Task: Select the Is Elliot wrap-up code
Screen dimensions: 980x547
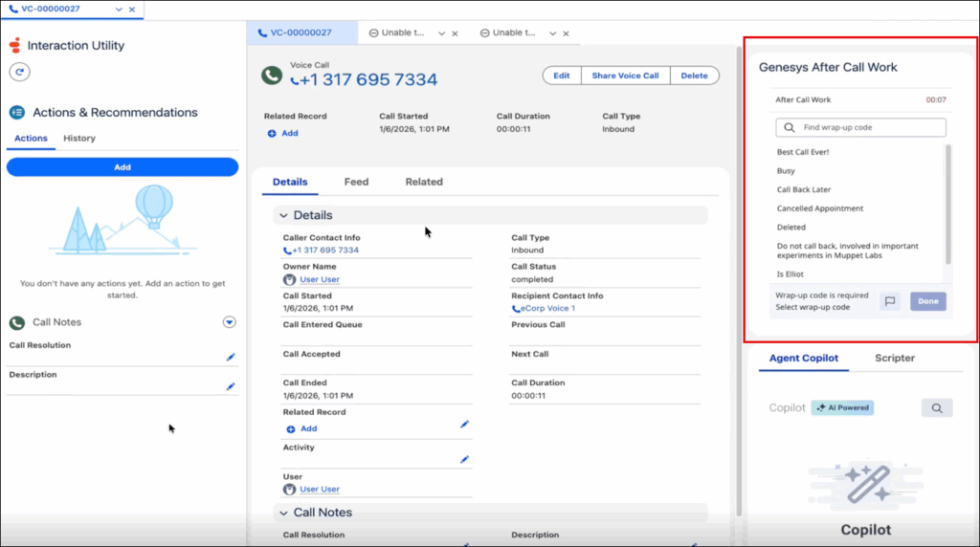Action: point(790,274)
